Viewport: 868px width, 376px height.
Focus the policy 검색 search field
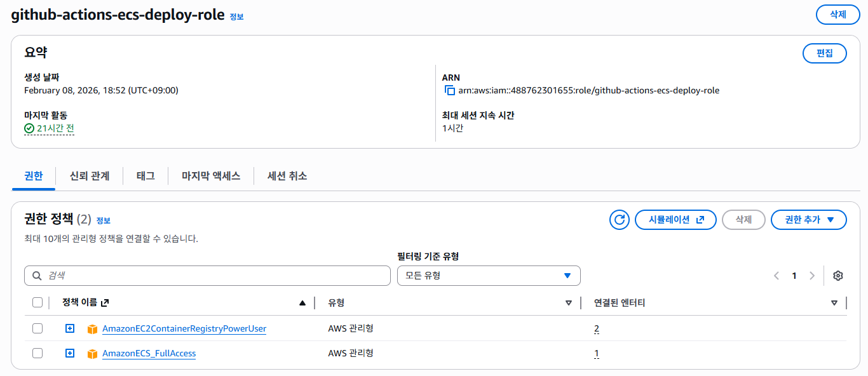pos(207,276)
